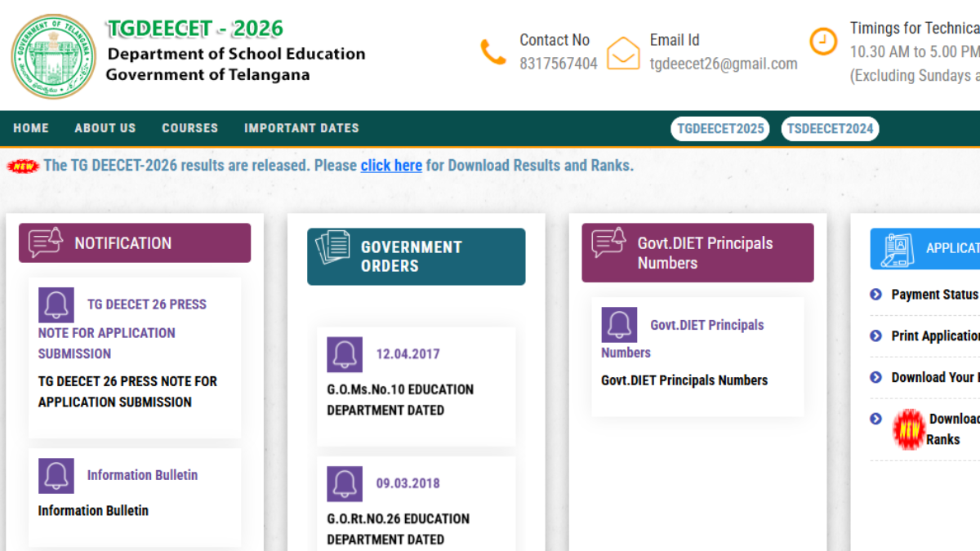Open purple TG DEECET 26 Press Note link

click(122, 329)
